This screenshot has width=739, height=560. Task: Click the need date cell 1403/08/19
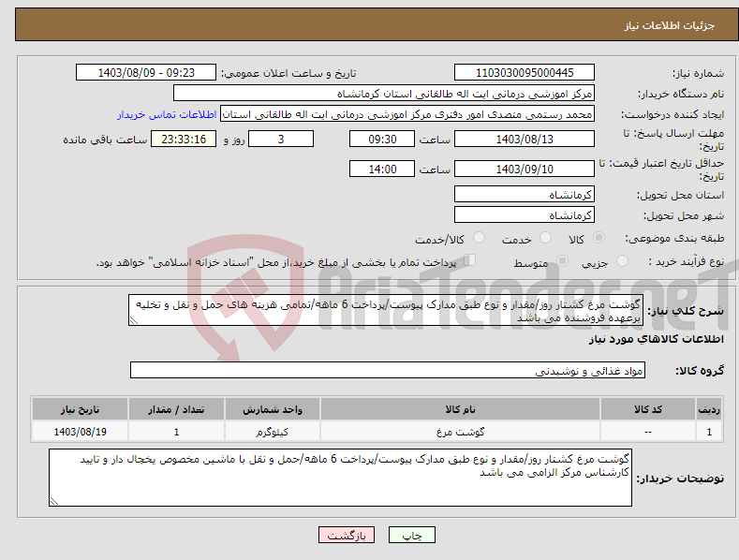tap(81, 432)
